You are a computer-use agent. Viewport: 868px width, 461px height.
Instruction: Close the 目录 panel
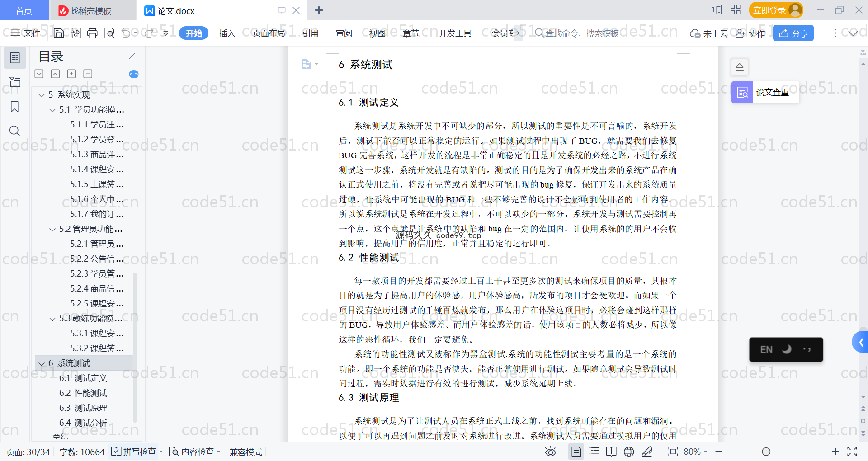[132, 56]
